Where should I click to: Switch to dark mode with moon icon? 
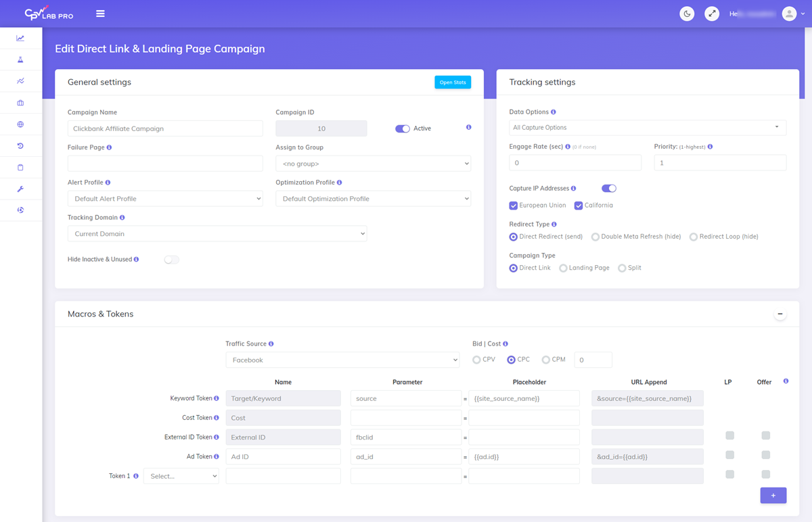pyautogui.click(x=687, y=14)
